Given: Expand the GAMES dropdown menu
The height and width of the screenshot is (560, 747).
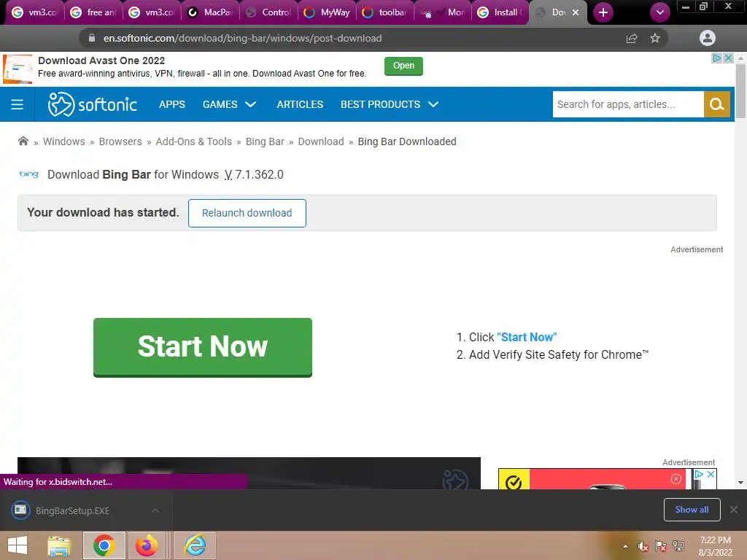Looking at the screenshot, I should (229, 104).
